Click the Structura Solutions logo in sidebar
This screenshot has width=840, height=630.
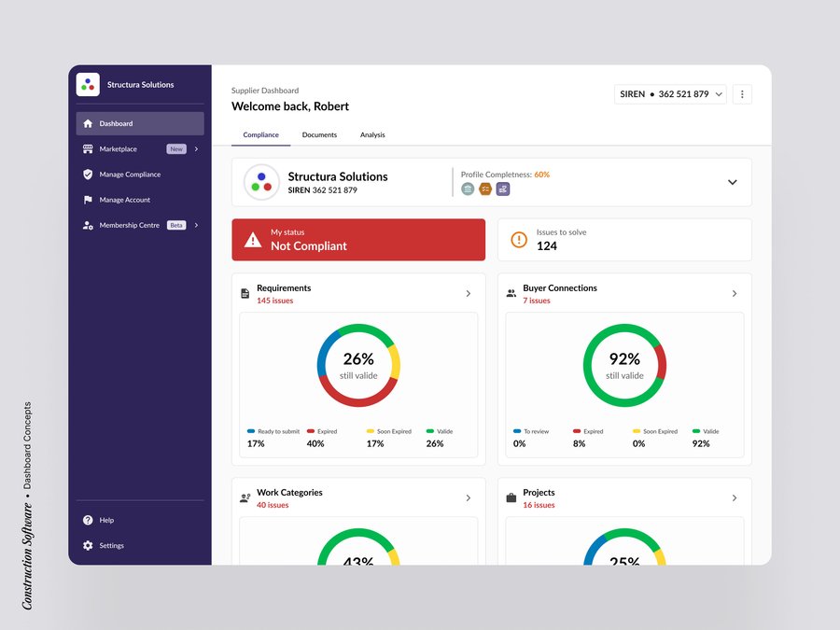(x=88, y=85)
